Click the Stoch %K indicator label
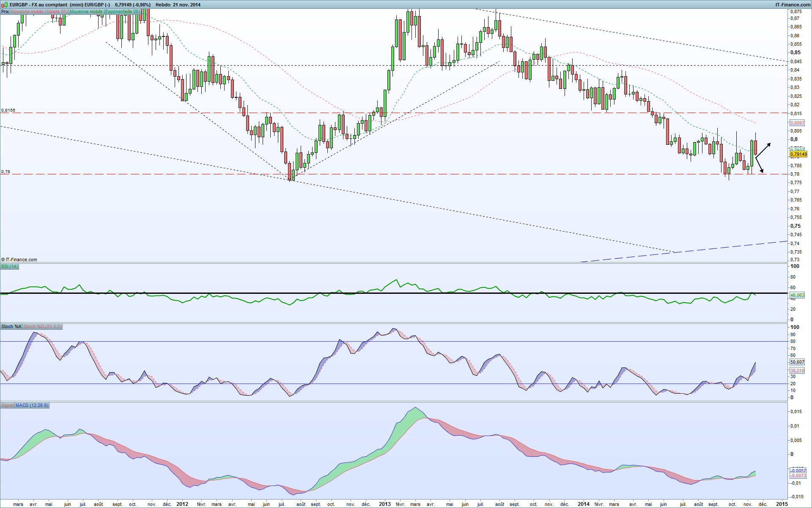 coord(11,326)
